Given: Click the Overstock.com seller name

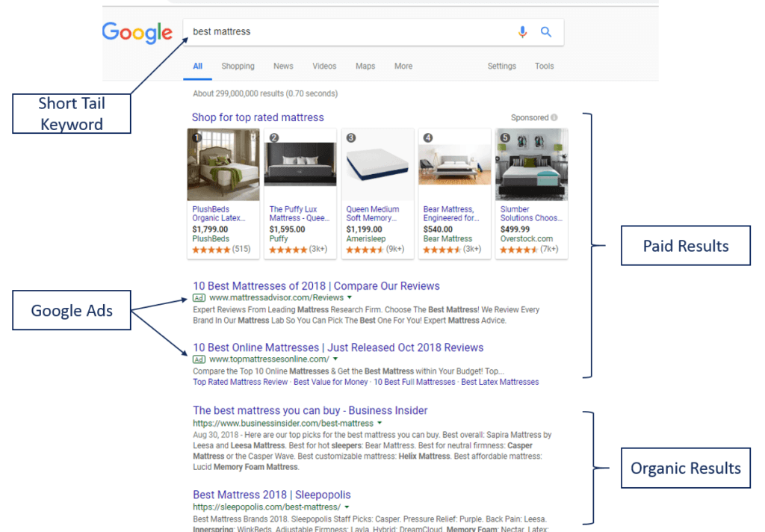Looking at the screenshot, I should coord(527,239).
